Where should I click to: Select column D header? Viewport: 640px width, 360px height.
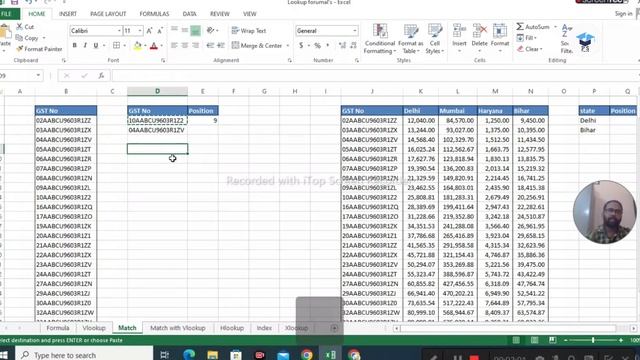click(x=157, y=91)
